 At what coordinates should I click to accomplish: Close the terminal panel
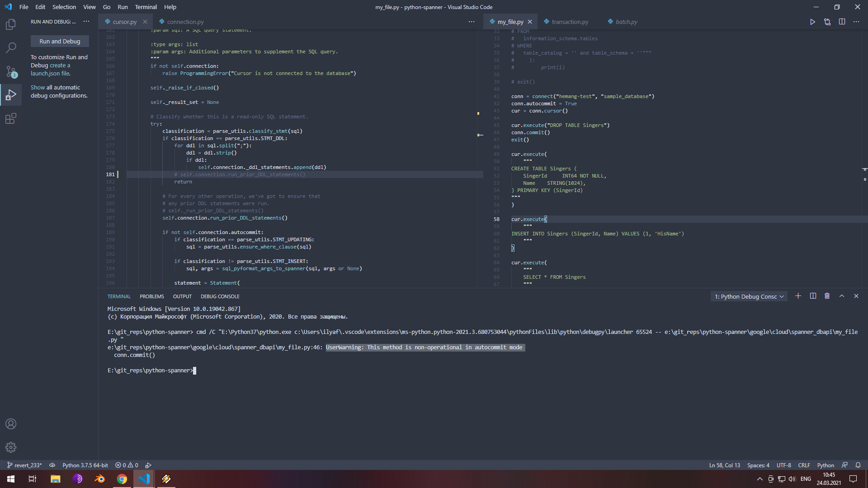856,296
